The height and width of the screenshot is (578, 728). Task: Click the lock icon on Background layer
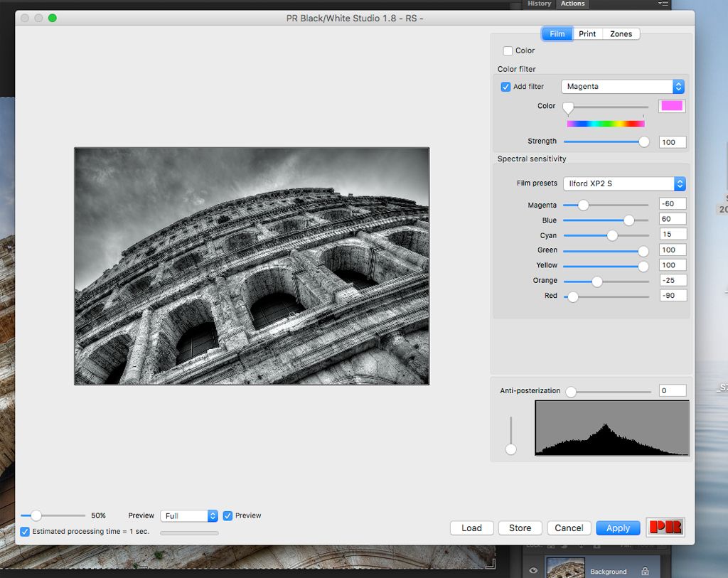(645, 571)
